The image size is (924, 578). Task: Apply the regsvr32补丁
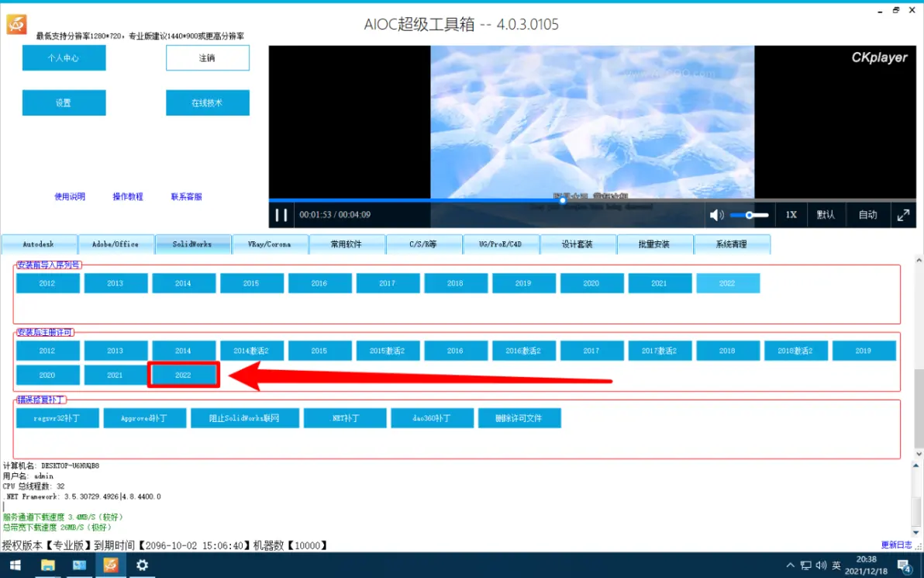57,418
